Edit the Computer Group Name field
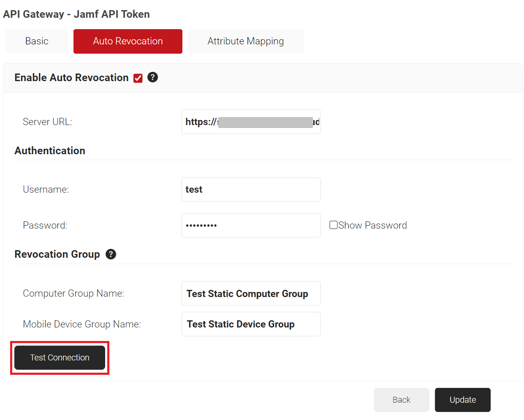This screenshot has height=420, width=524. [x=251, y=293]
